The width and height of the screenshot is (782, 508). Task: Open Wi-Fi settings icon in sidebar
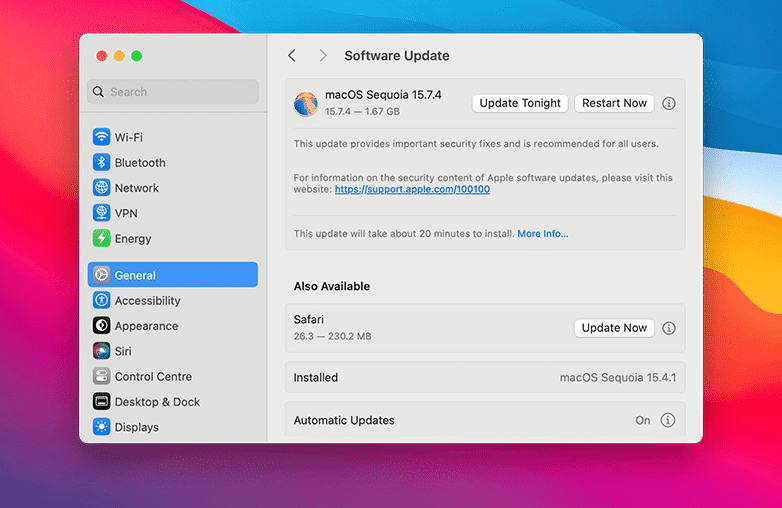tap(101, 137)
